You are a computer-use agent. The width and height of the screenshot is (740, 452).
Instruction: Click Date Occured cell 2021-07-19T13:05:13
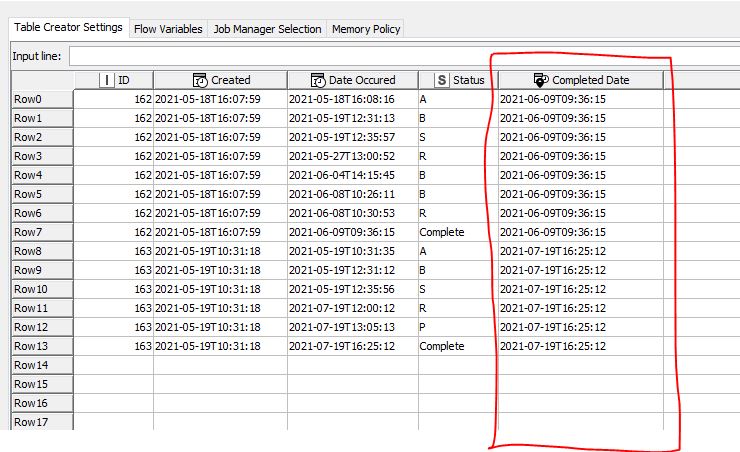(353, 327)
